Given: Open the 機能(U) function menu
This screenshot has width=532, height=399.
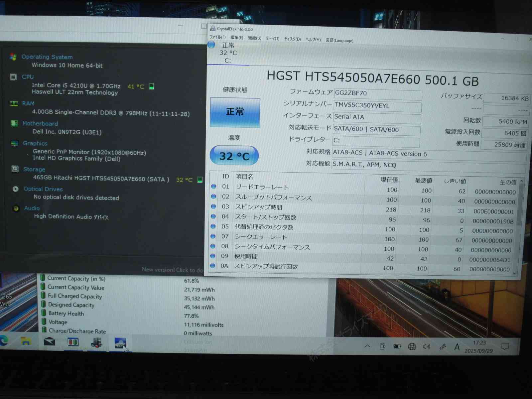Looking at the screenshot, I should pos(254,38).
